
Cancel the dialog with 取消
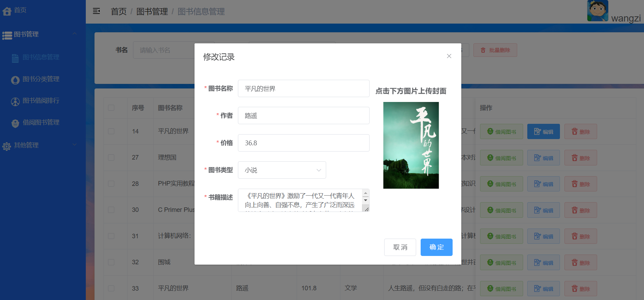pyautogui.click(x=400, y=247)
